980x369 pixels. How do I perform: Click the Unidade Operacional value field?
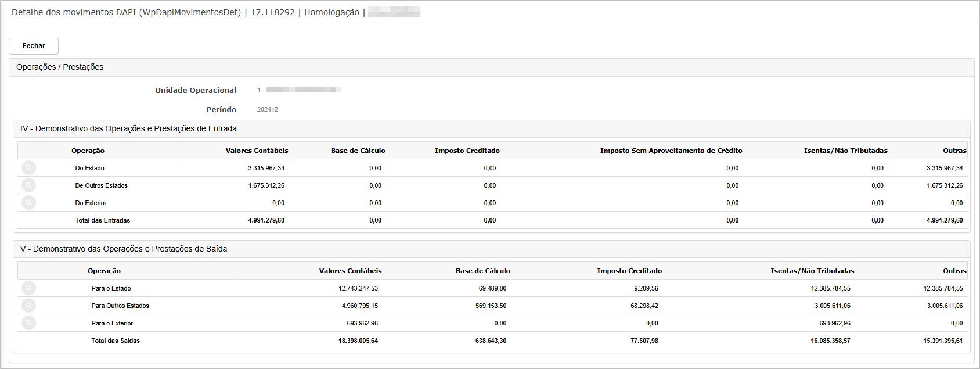coord(299,90)
